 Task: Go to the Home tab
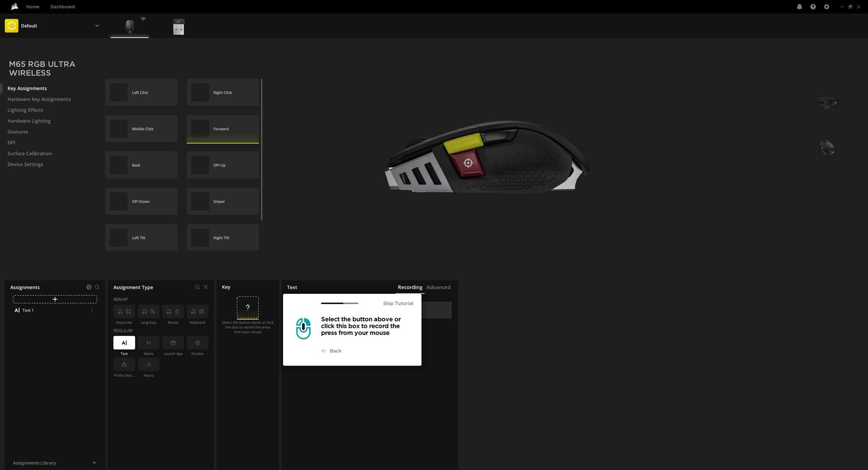tap(33, 7)
